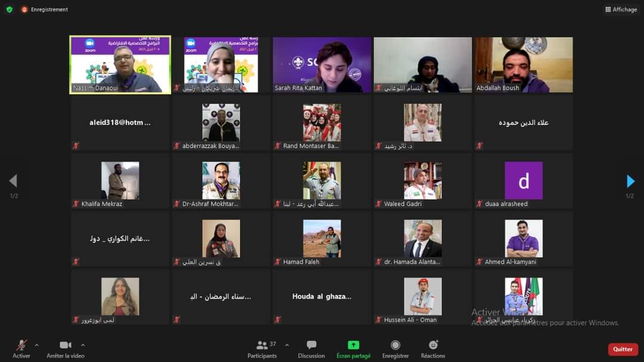Expand the arrow beside Participants count
The height and width of the screenshot is (362, 644).
287,345
